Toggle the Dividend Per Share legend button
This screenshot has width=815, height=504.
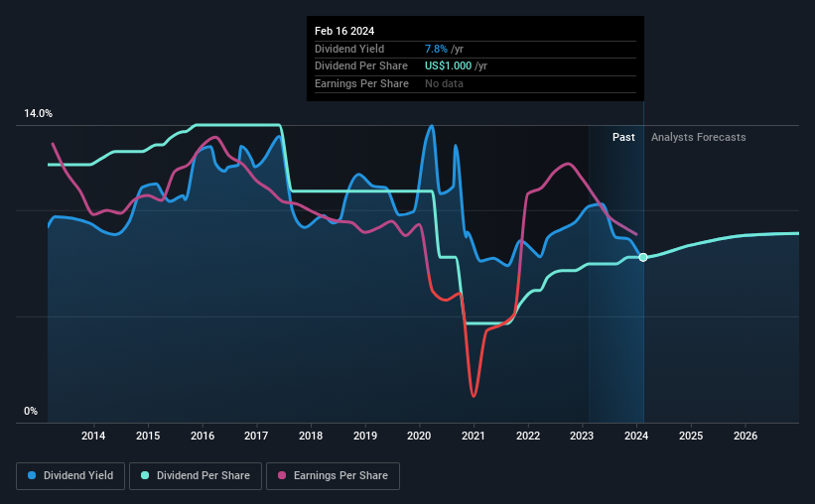[x=196, y=476]
